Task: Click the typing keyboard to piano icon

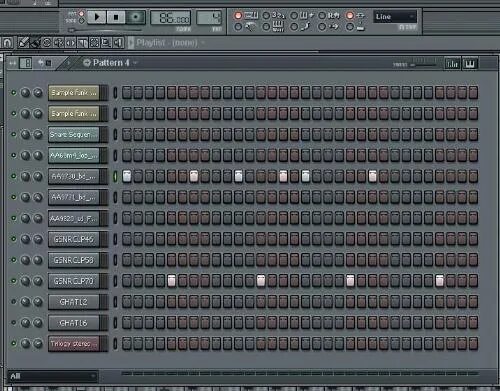Action: tap(251, 15)
